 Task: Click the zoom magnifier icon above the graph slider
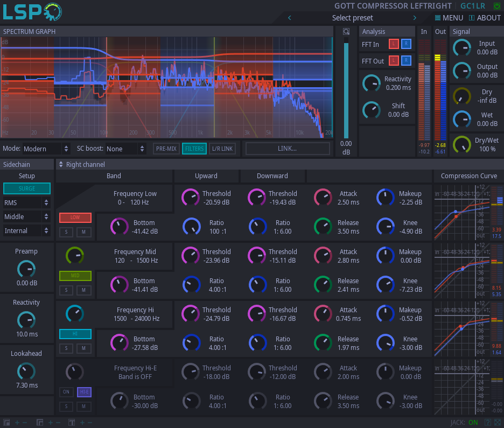coord(346,31)
